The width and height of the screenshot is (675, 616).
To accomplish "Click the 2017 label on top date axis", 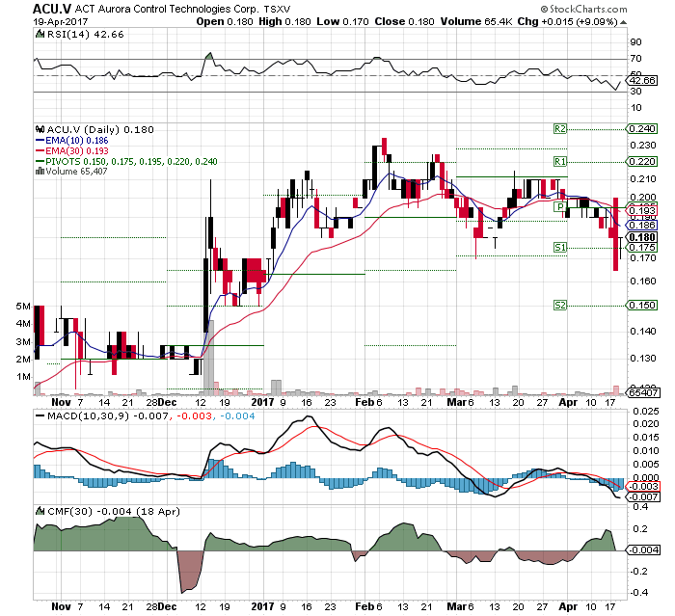I will pyautogui.click(x=262, y=402).
